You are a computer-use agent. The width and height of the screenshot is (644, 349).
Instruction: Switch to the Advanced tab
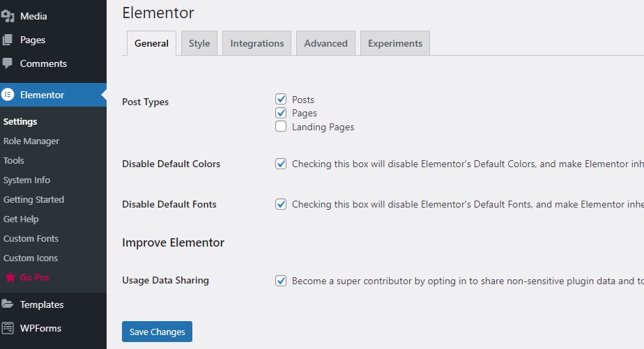325,43
